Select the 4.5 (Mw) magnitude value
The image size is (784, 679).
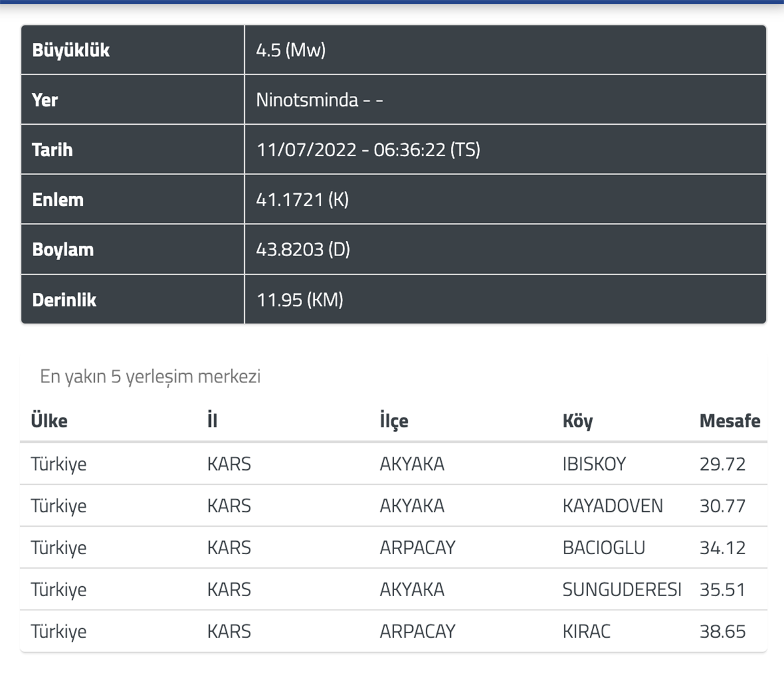[x=291, y=50]
